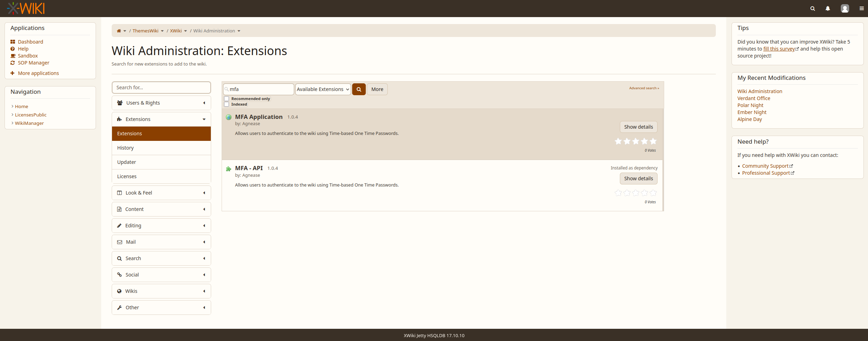
Task: Click the Sandbox application icon
Action: pyautogui.click(x=13, y=56)
